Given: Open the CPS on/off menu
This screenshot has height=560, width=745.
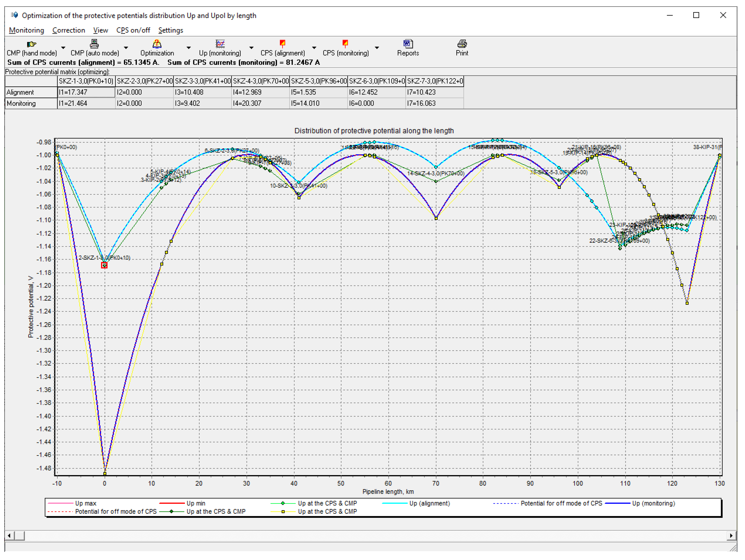Looking at the screenshot, I should [133, 30].
